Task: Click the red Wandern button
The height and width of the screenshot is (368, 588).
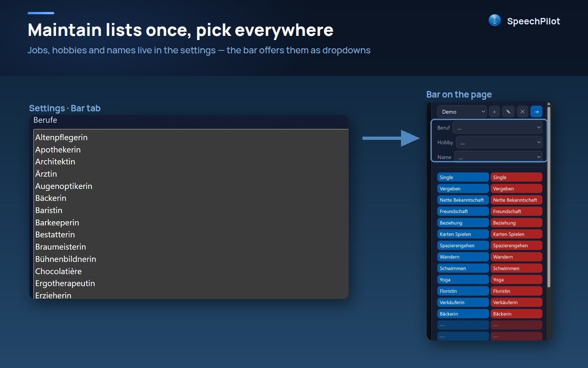Action: 516,257
